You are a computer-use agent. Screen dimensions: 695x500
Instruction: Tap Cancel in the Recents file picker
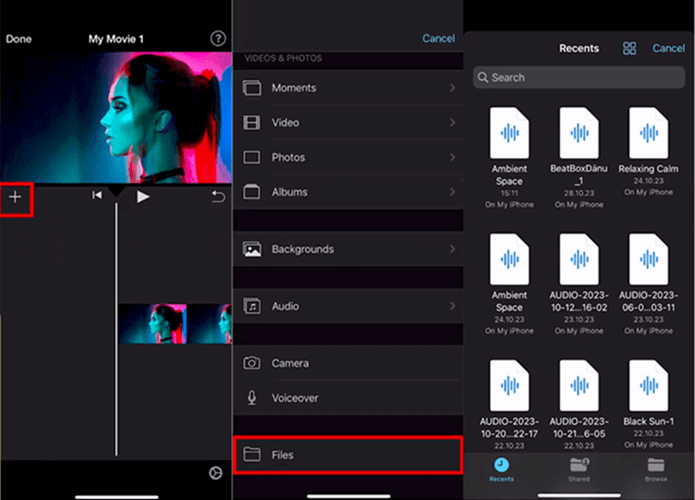pos(668,48)
